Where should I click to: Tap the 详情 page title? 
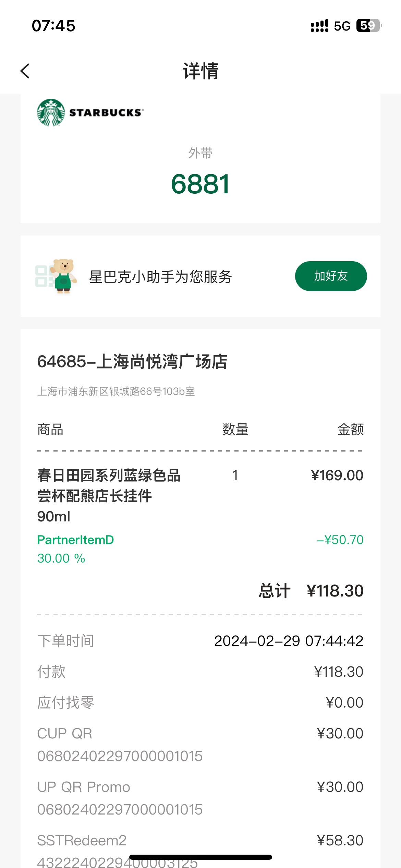(x=200, y=71)
